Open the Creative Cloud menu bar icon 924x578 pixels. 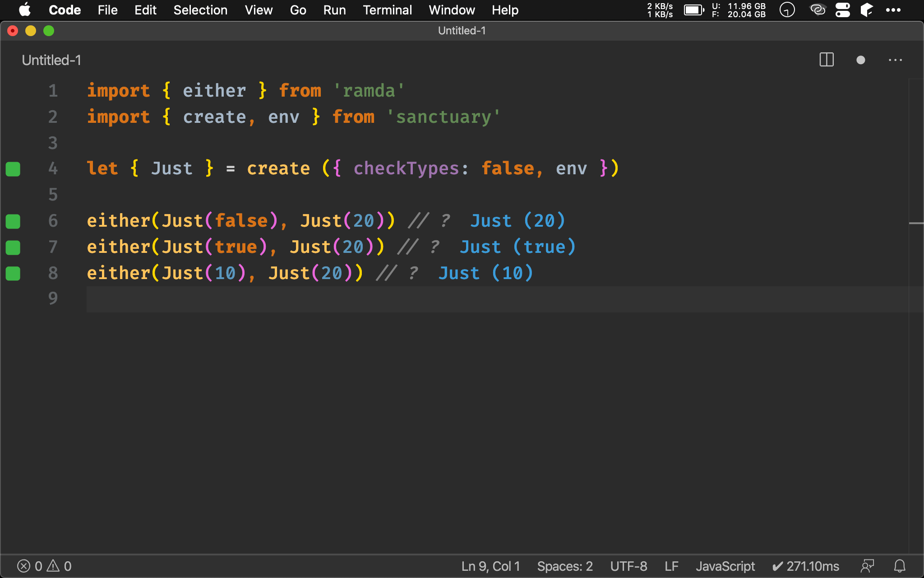pyautogui.click(x=818, y=10)
